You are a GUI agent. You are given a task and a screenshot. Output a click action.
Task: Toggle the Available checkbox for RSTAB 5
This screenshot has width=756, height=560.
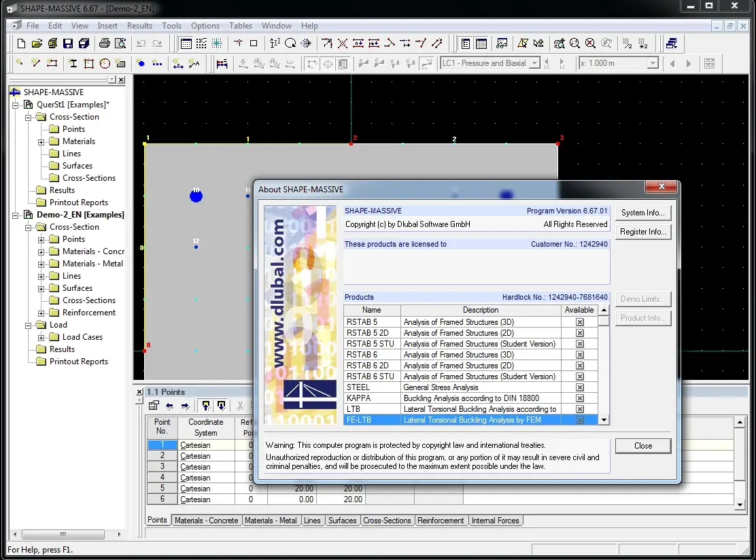[580, 322]
